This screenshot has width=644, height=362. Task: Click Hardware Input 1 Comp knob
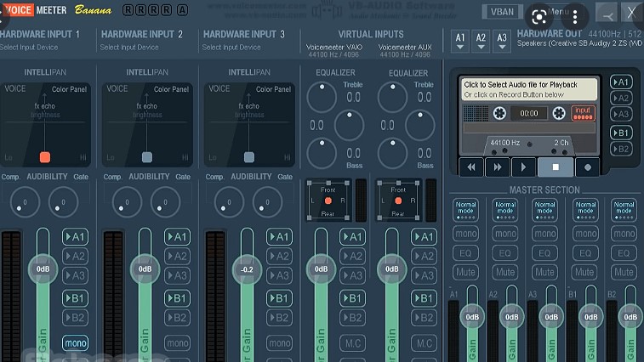[25, 202]
